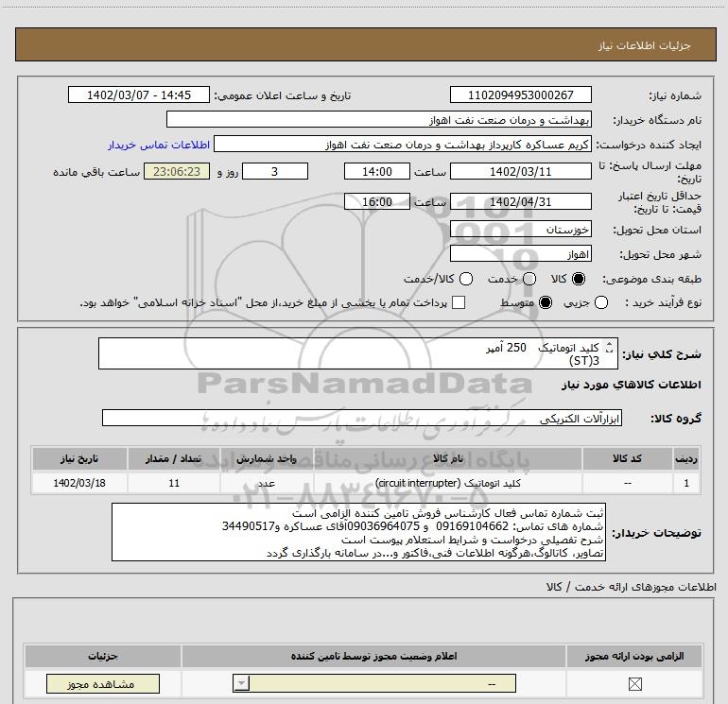Open buyer contact info link اطلاعات تماس خریدار
This screenshot has width=728, height=704.
pos(159,145)
